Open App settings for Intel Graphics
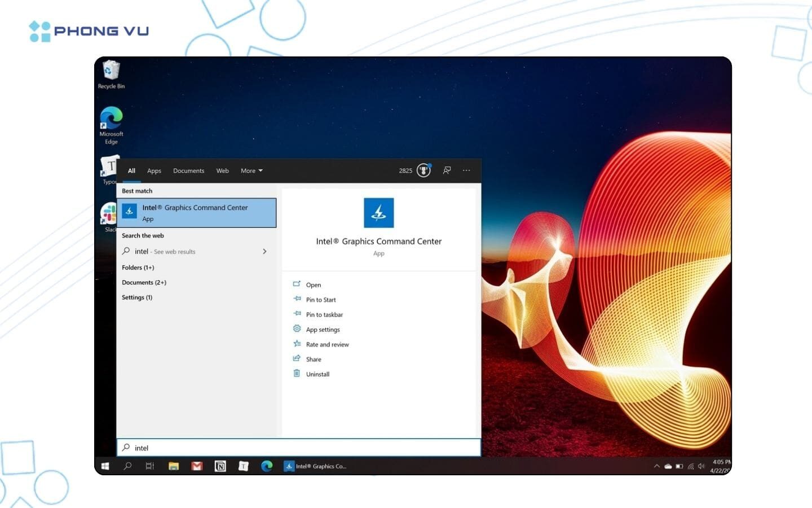812x508 pixels. [323, 330]
